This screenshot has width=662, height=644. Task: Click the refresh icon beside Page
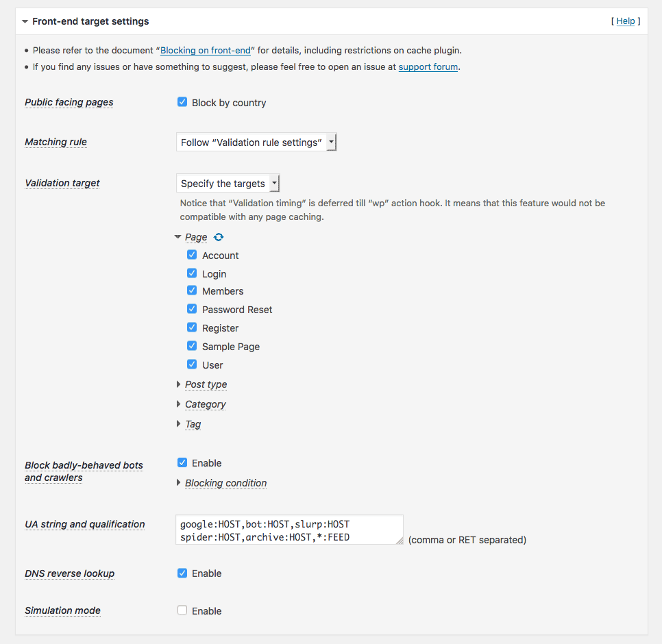[219, 237]
